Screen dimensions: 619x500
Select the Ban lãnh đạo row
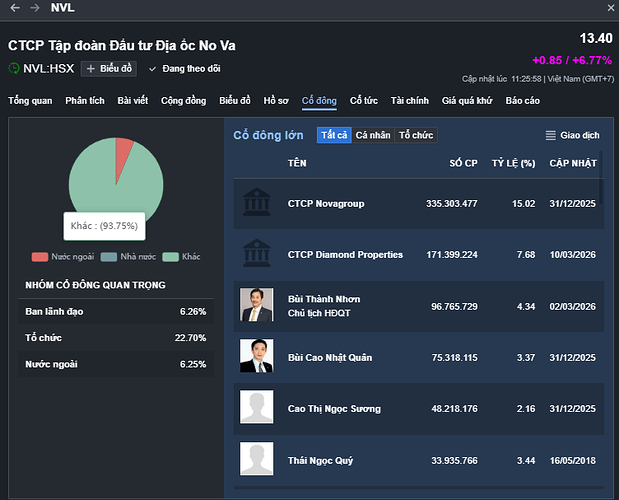116,312
